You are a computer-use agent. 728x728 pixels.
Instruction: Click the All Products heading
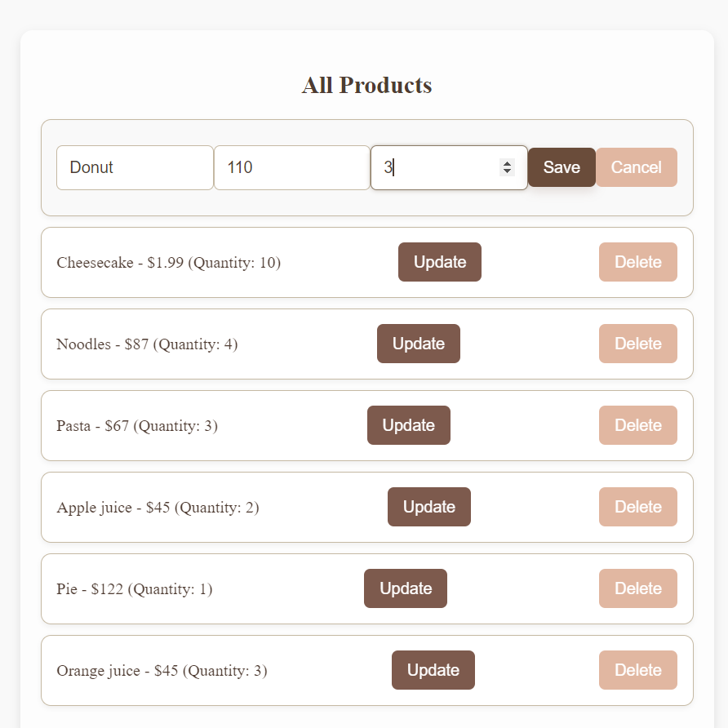coord(366,85)
